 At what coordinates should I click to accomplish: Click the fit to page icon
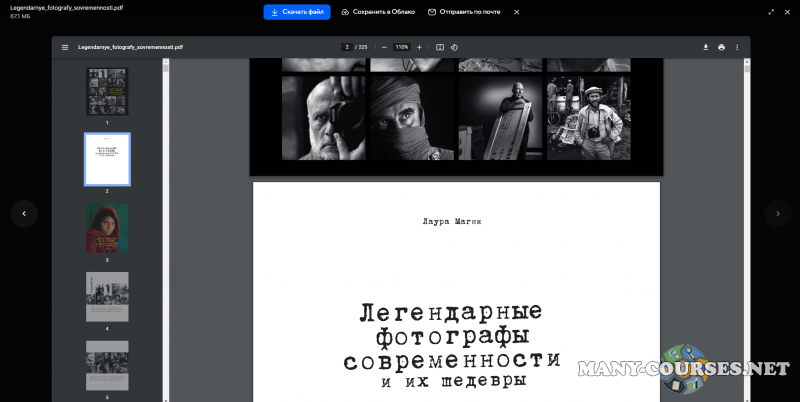[440, 47]
